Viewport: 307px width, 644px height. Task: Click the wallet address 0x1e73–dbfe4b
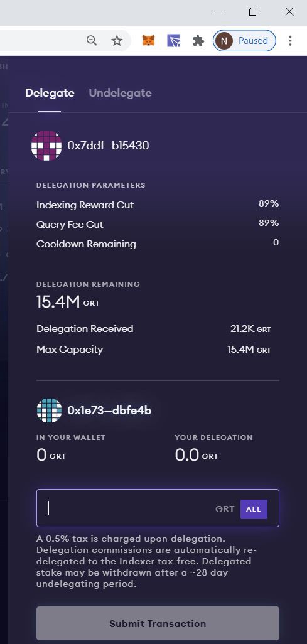tap(109, 411)
